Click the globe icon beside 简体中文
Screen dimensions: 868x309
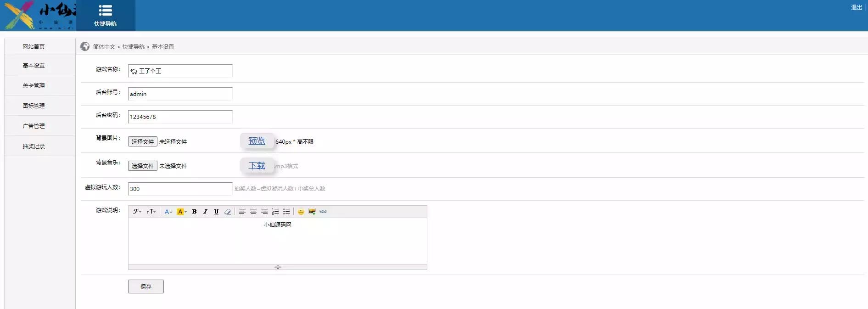pos(85,46)
